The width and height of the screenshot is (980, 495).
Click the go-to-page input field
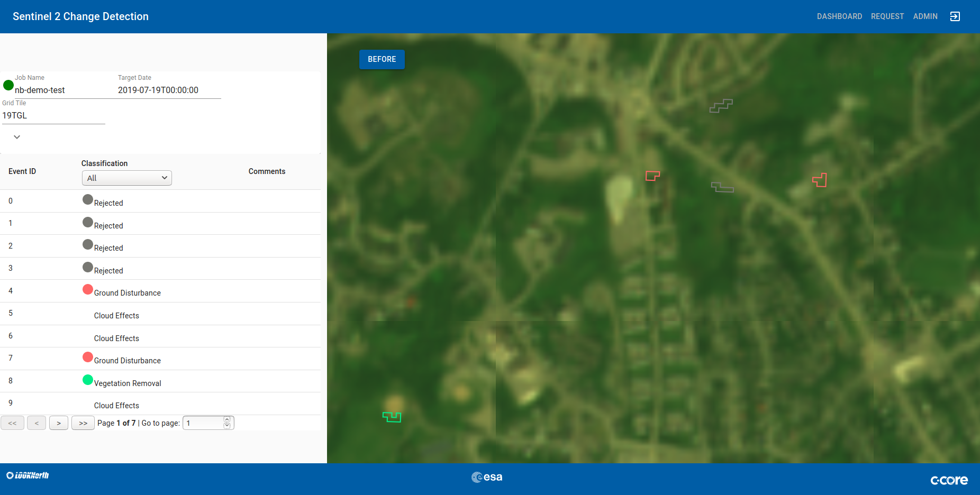[x=203, y=423]
